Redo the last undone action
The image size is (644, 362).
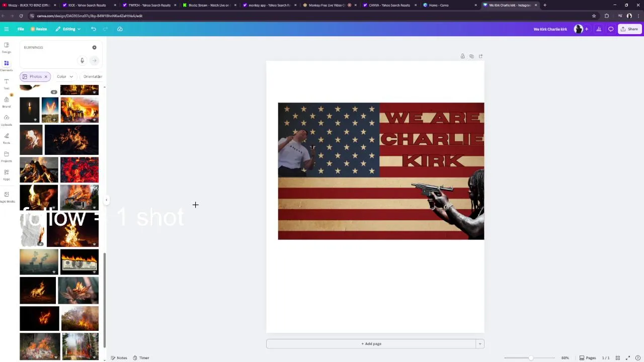click(105, 29)
